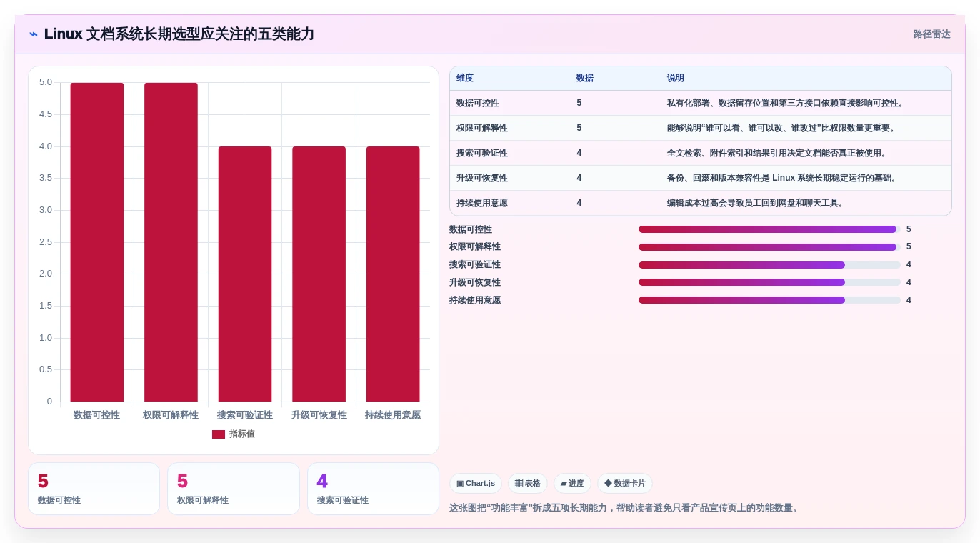
Task: Click the 说明 column header
Action: tap(676, 79)
